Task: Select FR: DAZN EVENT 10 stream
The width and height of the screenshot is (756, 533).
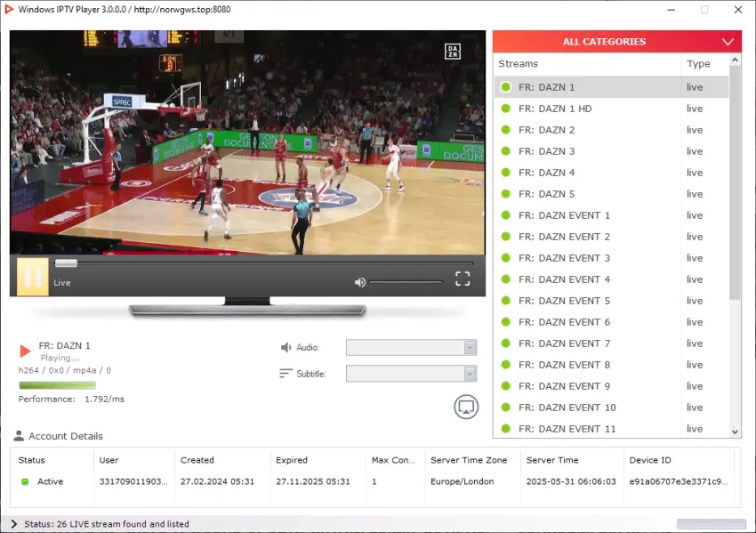Action: [x=611, y=408]
